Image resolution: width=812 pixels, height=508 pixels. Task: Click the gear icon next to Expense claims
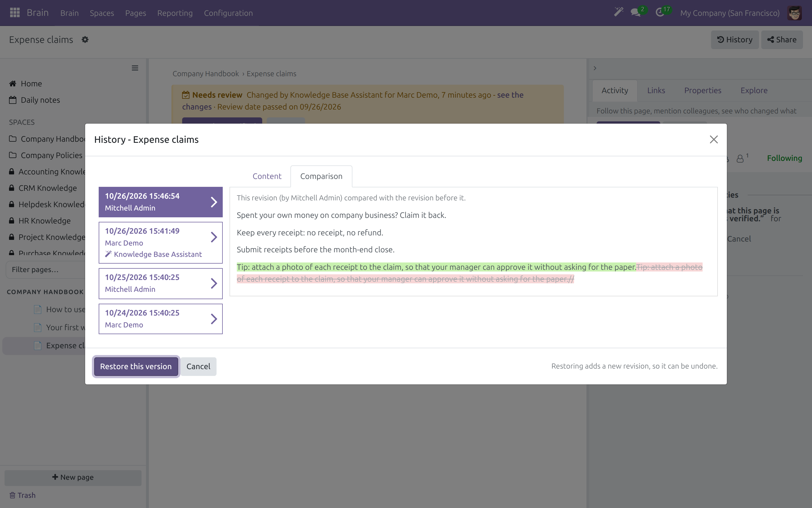click(85, 40)
